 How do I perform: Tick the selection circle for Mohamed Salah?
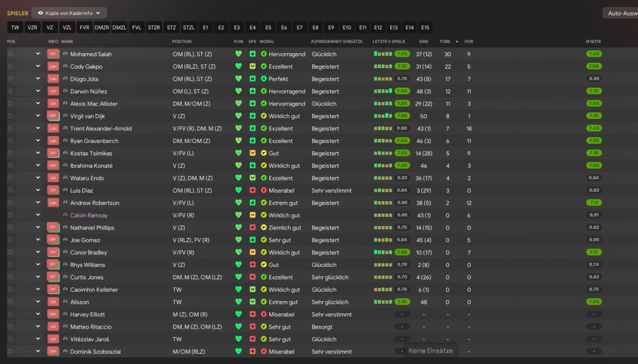click(10, 54)
